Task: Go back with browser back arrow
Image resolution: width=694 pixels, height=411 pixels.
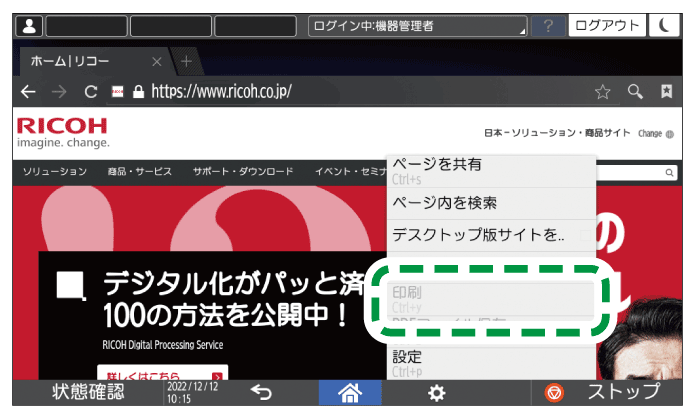Action: tap(28, 92)
